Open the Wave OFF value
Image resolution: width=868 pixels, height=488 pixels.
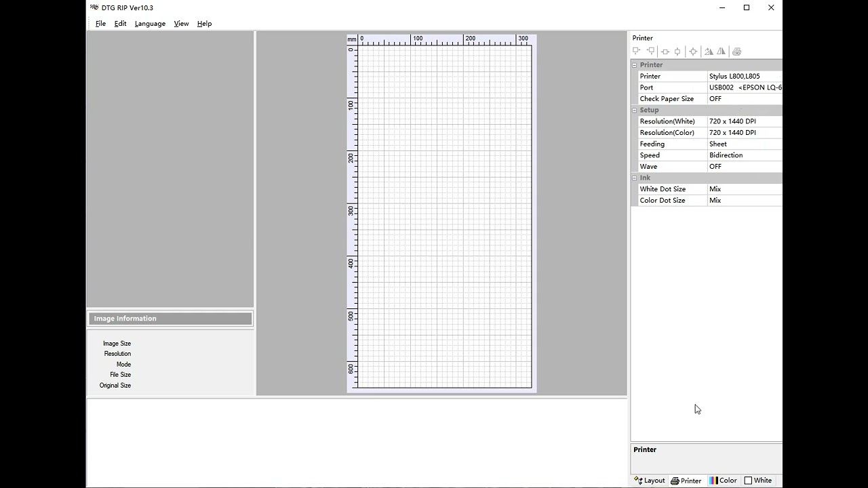745,167
